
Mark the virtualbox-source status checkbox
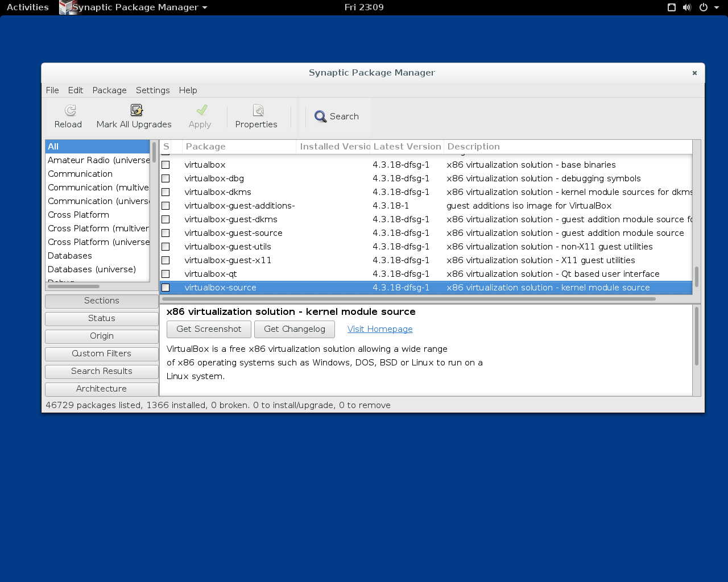coord(166,288)
